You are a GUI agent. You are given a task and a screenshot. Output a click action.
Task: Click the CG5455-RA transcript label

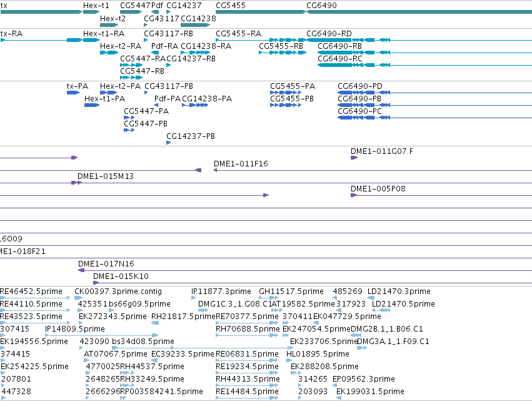(239, 34)
